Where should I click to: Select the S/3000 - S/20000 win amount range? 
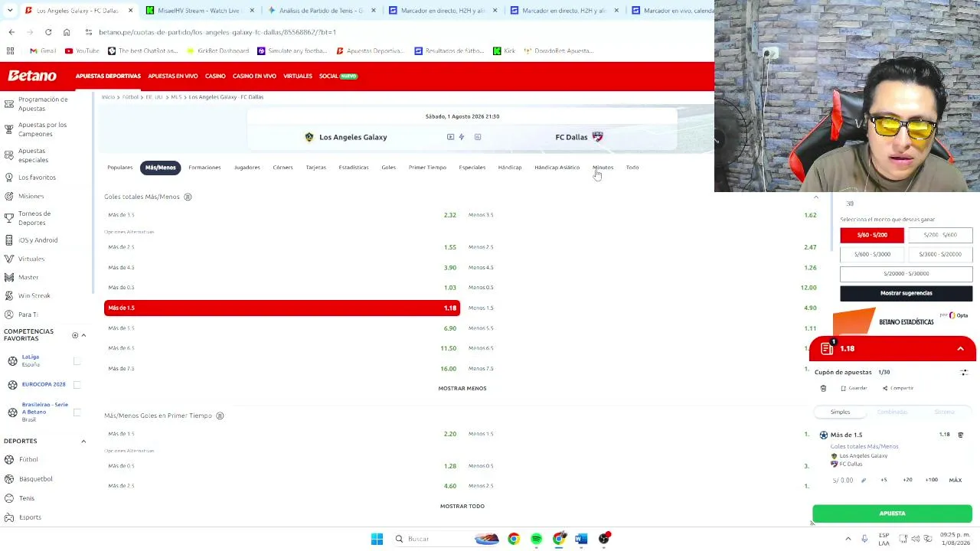940,254
